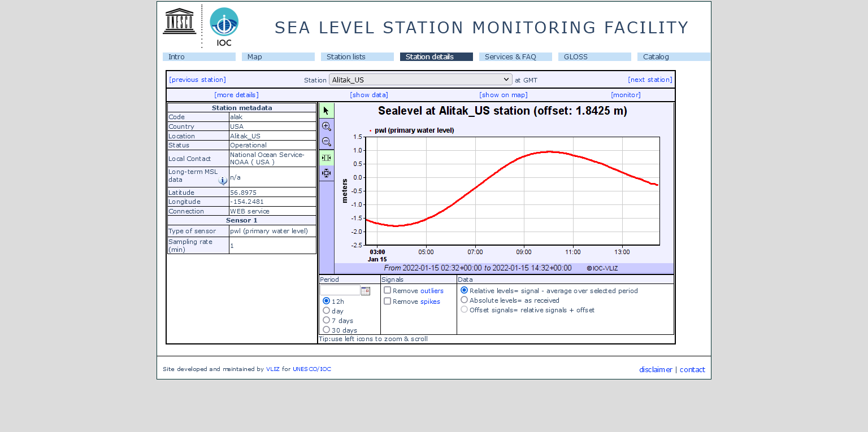
Task: Click the Sampling rate value 1
Action: 232,246
